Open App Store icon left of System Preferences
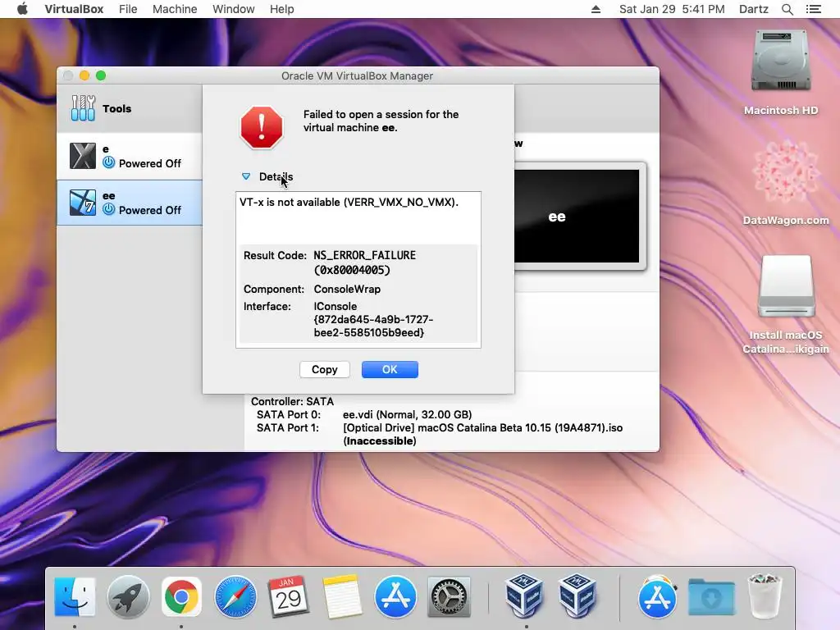Image resolution: width=840 pixels, height=630 pixels. click(x=395, y=596)
